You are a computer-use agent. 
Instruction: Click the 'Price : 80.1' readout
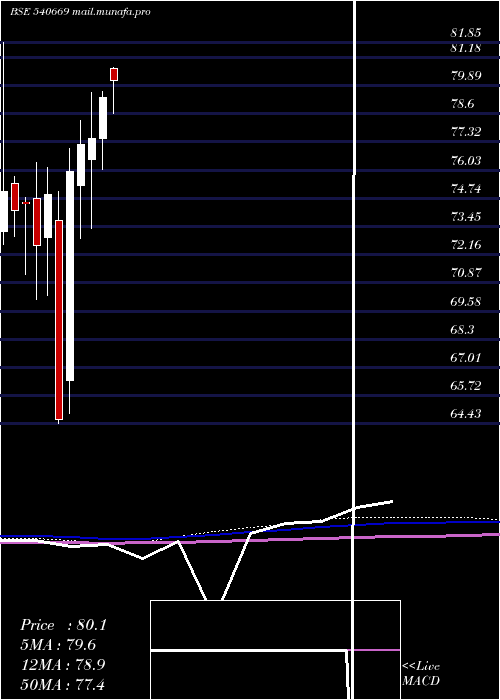(63, 625)
